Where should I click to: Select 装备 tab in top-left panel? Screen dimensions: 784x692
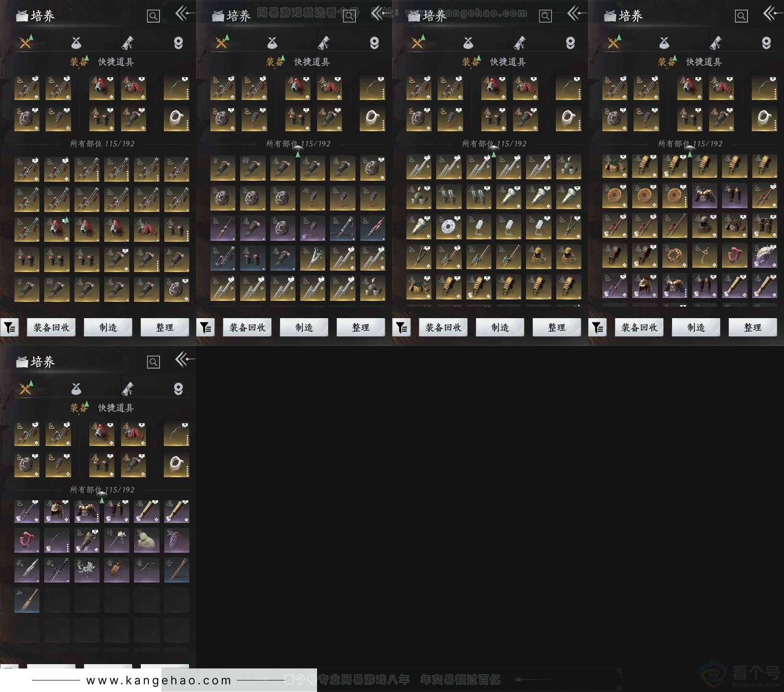(79, 62)
